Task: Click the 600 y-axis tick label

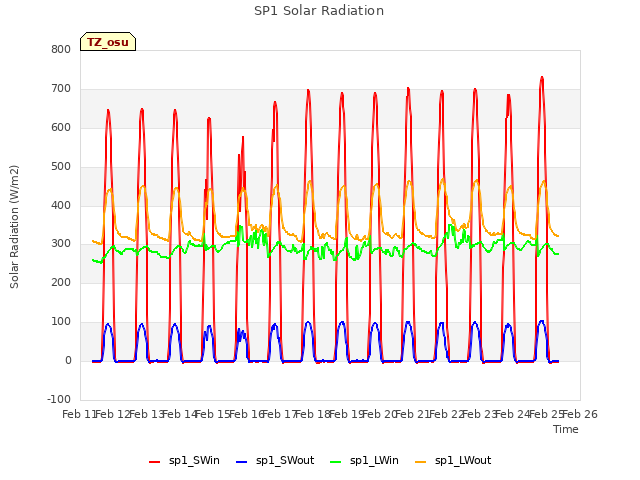Action: [61, 128]
